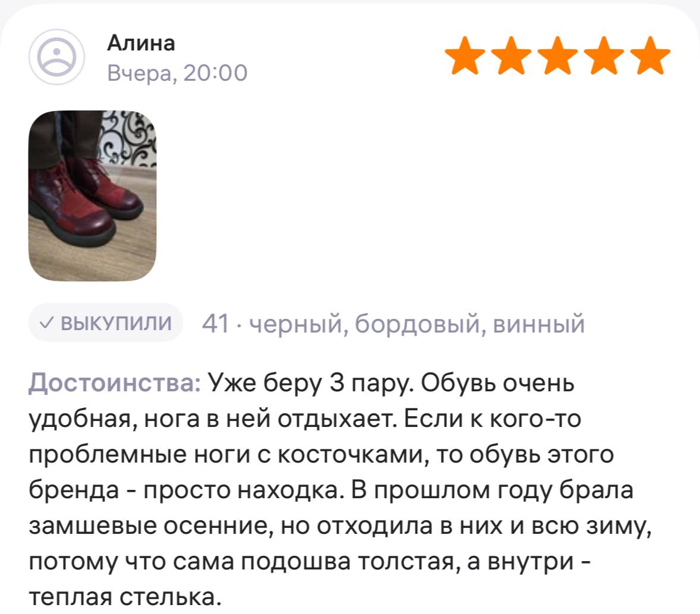Viewport: 700px width, 614px height.
Task: Click the винный color variant text
Action: pyautogui.click(x=539, y=323)
